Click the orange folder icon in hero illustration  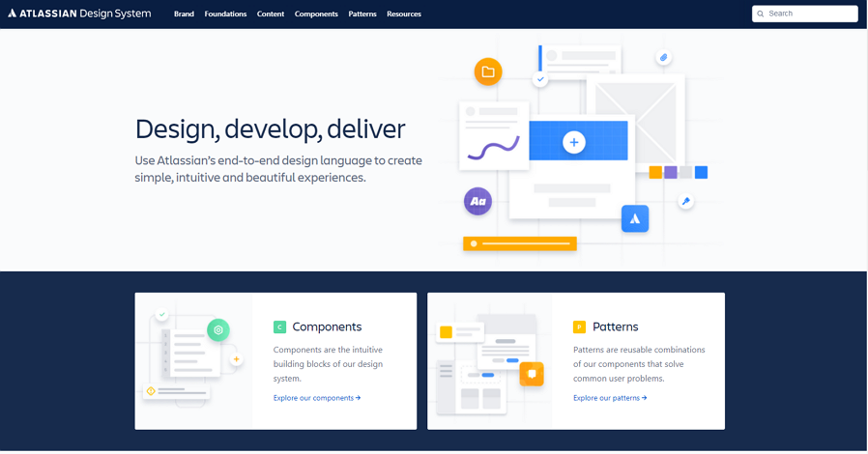tap(488, 71)
